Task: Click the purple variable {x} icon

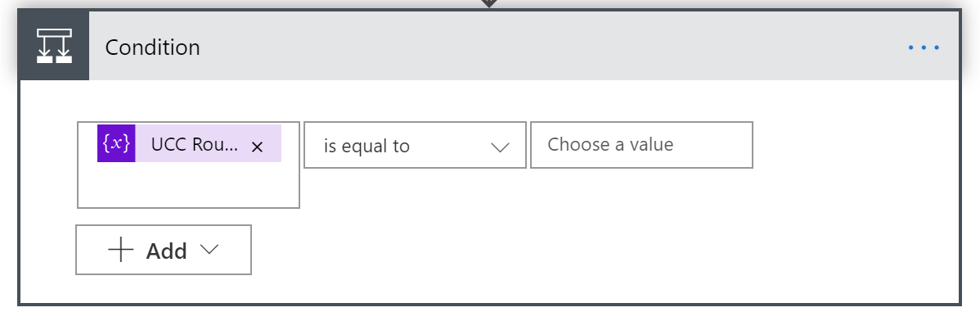Action: click(x=116, y=143)
